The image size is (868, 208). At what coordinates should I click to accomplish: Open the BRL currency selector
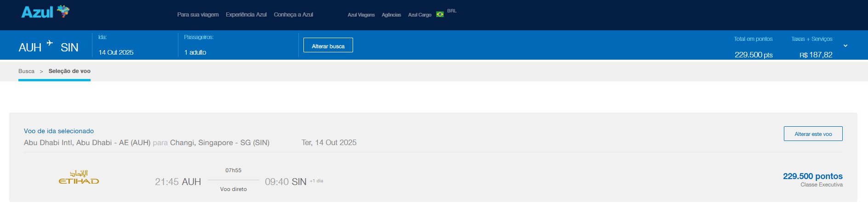point(451,11)
